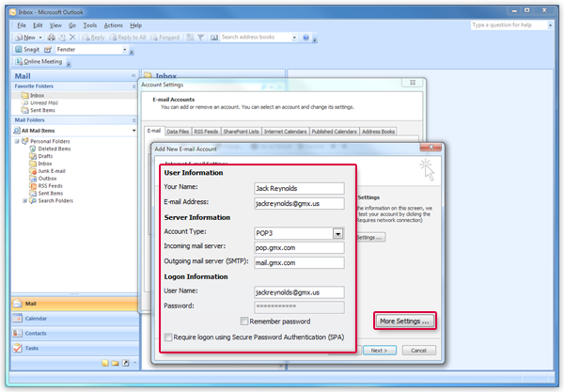Click the Your Name input field
The height and width of the screenshot is (392, 564).
point(299,188)
